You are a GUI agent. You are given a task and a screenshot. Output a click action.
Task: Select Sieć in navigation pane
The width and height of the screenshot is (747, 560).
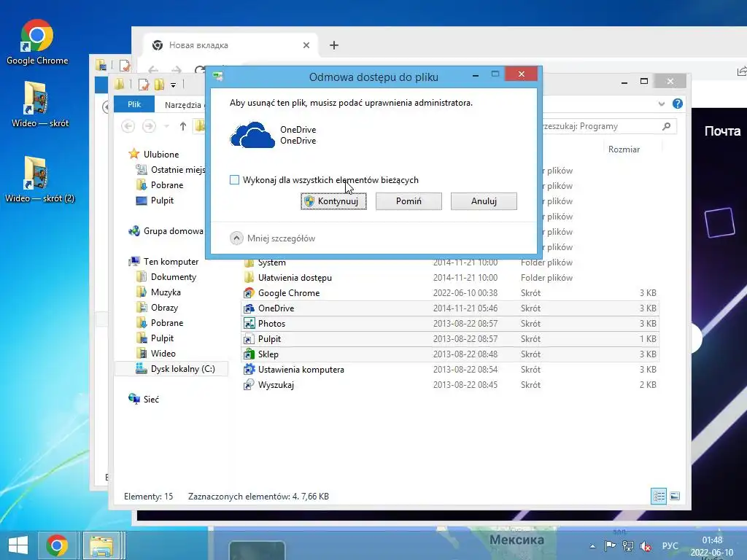click(144, 399)
